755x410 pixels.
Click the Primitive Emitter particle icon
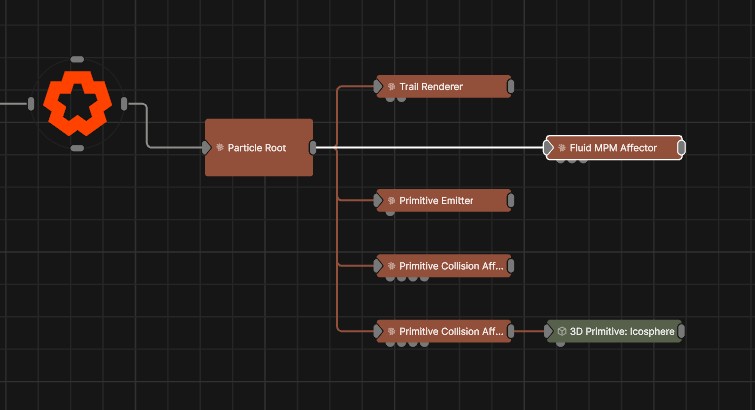click(x=391, y=200)
